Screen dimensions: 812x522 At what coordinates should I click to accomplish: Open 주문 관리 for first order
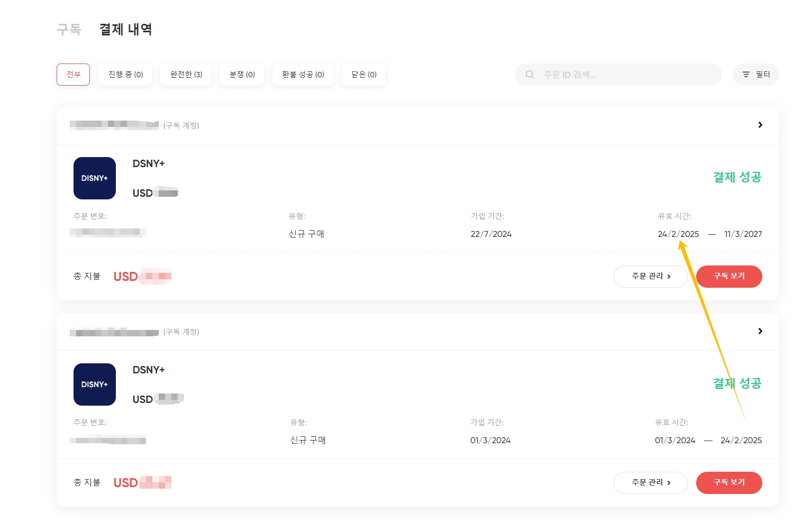(x=651, y=277)
